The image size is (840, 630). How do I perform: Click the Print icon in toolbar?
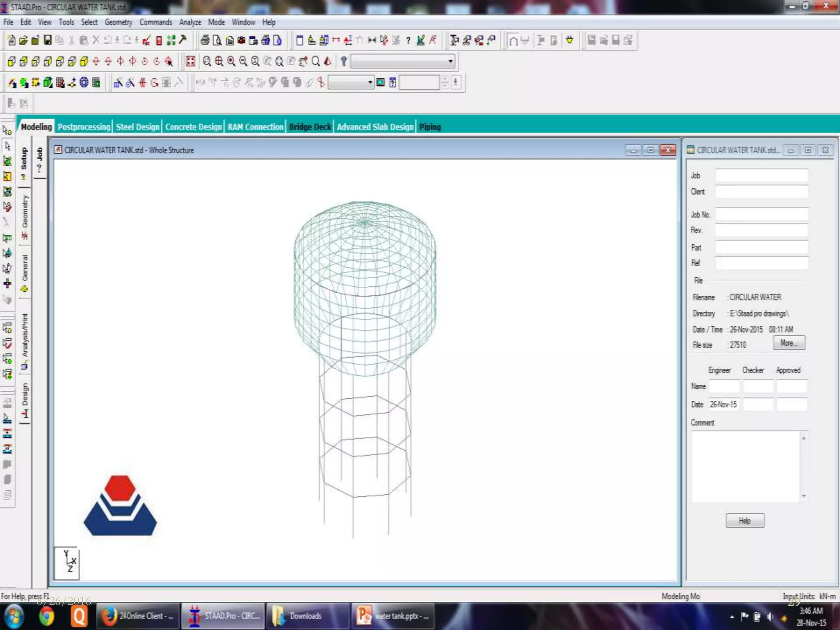[205, 40]
